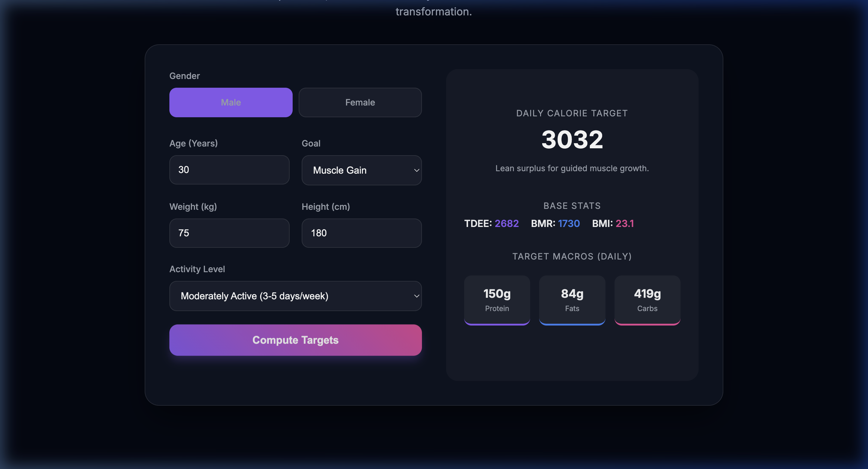Image resolution: width=868 pixels, height=469 pixels.
Task: Click the 3032 daily calorie number
Action: point(572,140)
